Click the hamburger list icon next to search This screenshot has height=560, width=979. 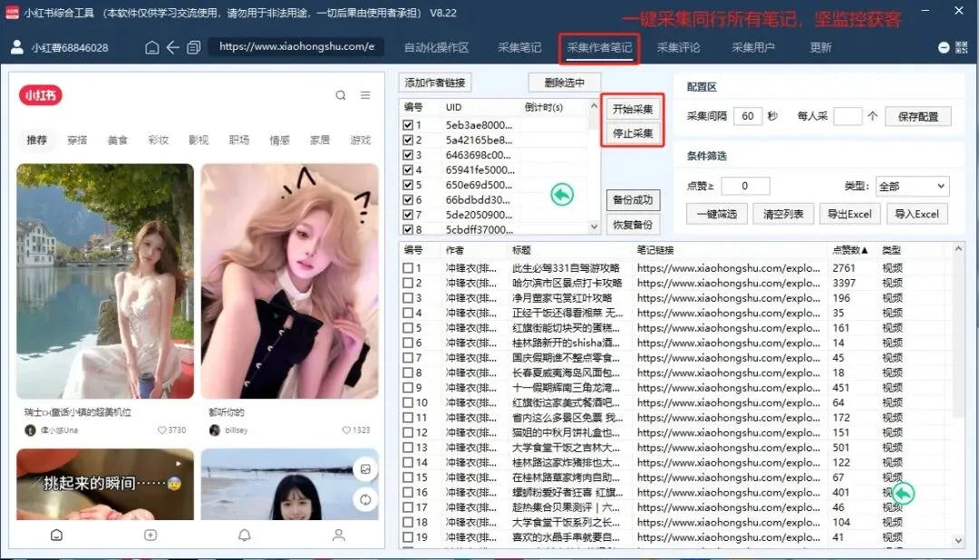coord(365,94)
